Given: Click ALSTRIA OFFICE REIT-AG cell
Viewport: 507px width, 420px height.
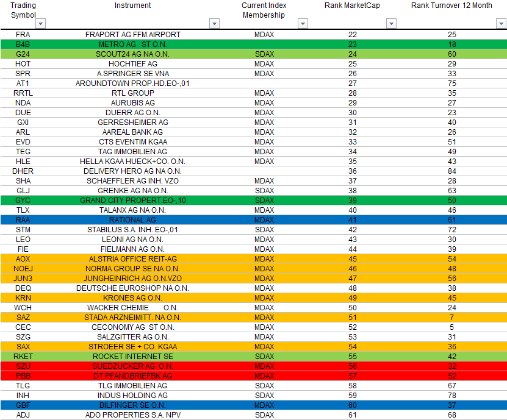Looking at the screenshot, I should [x=133, y=259].
